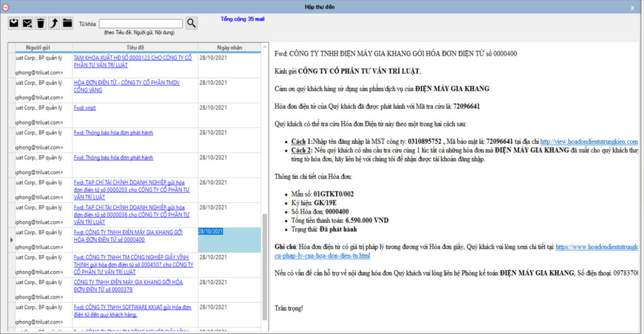
Task: Click the folder icon in toolbar
Action: tap(68, 23)
